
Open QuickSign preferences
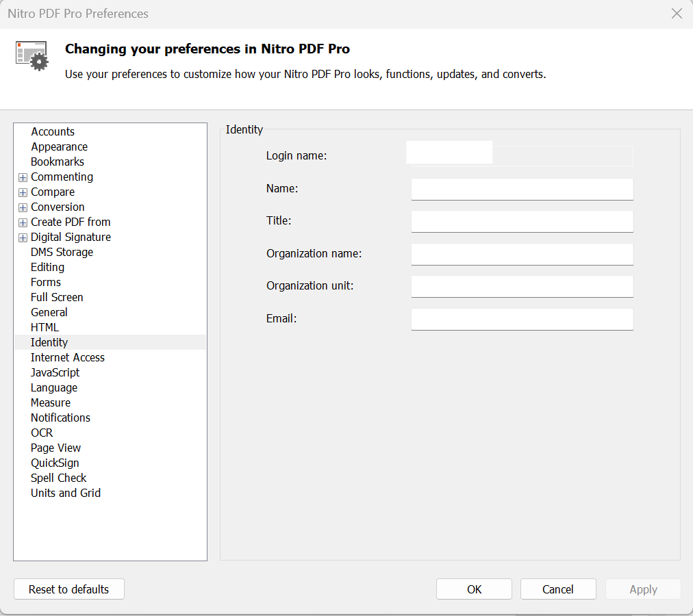click(x=55, y=462)
